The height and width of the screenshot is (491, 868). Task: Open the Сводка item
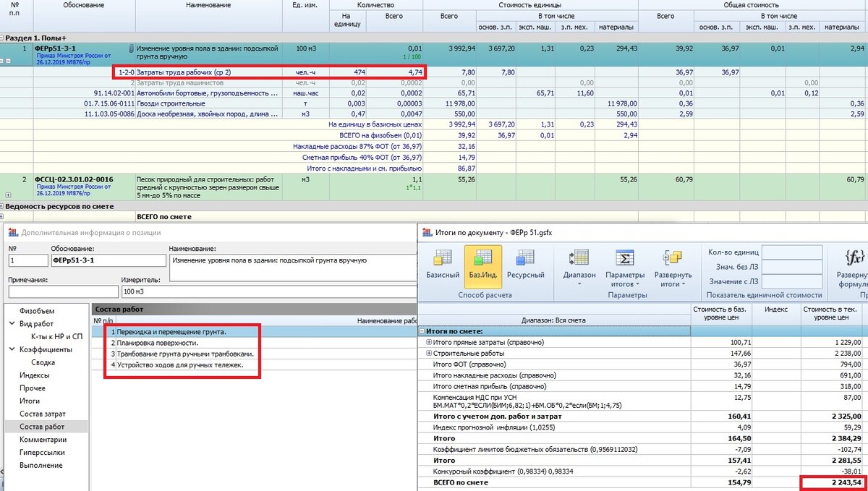point(43,362)
